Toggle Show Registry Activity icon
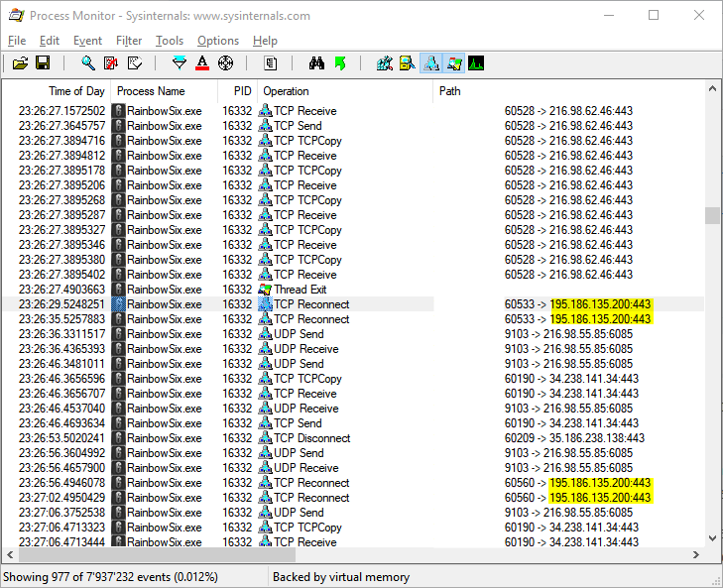 (x=385, y=63)
